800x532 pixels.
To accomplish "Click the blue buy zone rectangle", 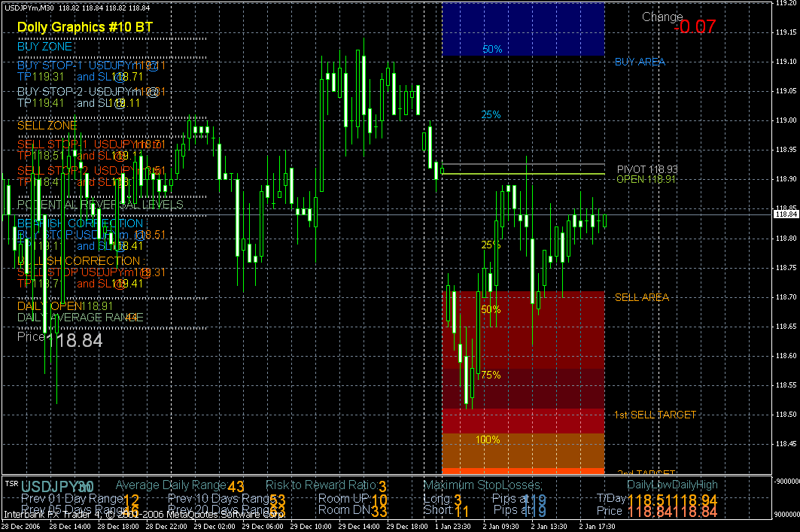I will click(524, 29).
